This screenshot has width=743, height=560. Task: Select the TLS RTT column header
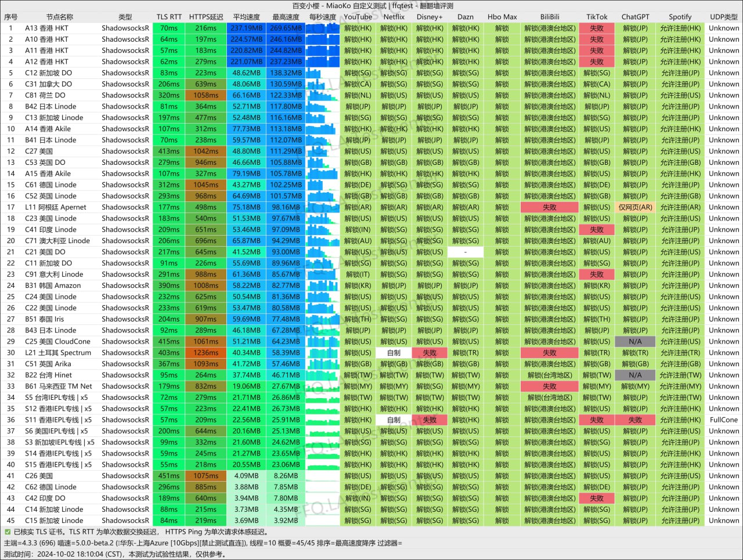[x=169, y=17]
